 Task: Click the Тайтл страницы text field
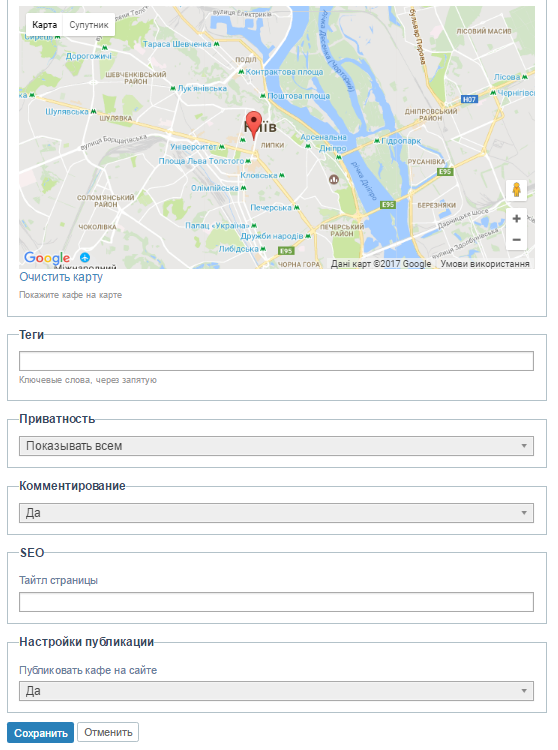(x=276, y=602)
